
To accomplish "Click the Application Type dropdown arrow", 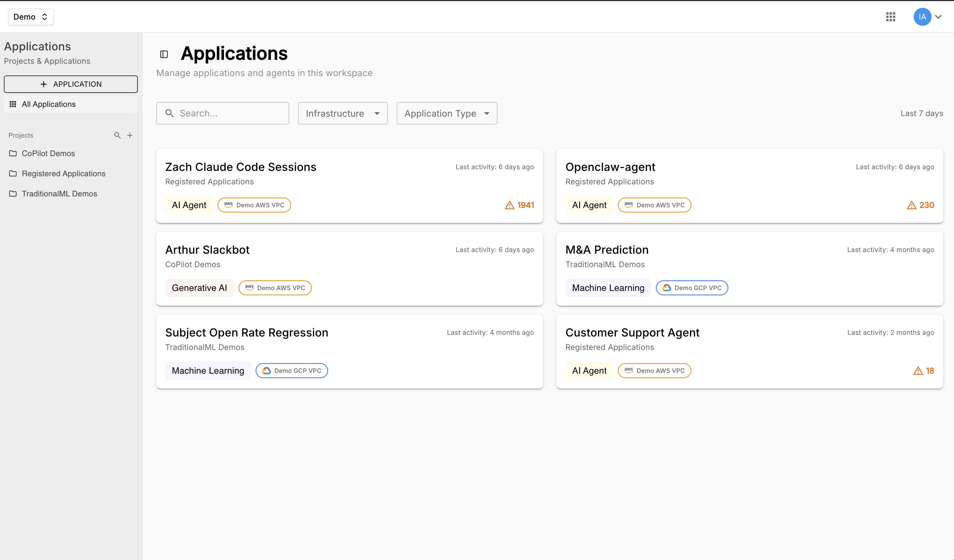I will (487, 114).
